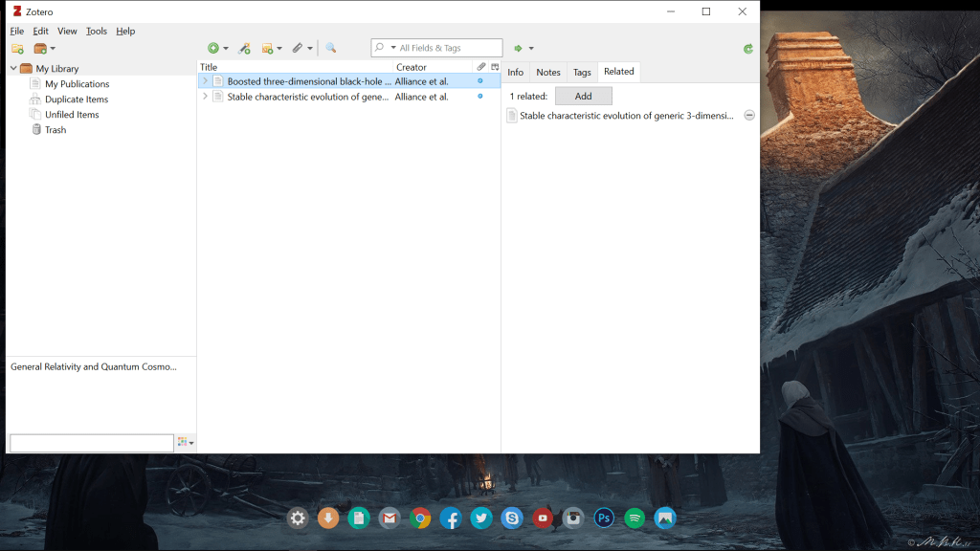Remove related item using minus icon

click(x=748, y=115)
